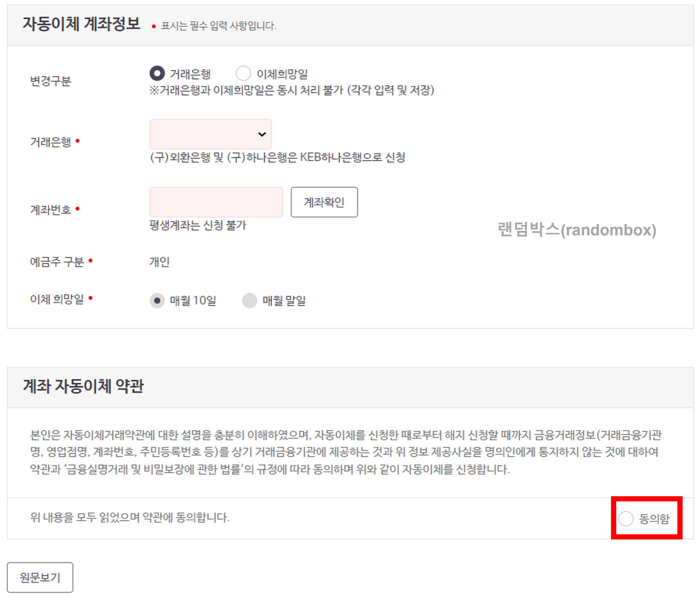Click the 원문보기 button at the bottom

coord(40,578)
